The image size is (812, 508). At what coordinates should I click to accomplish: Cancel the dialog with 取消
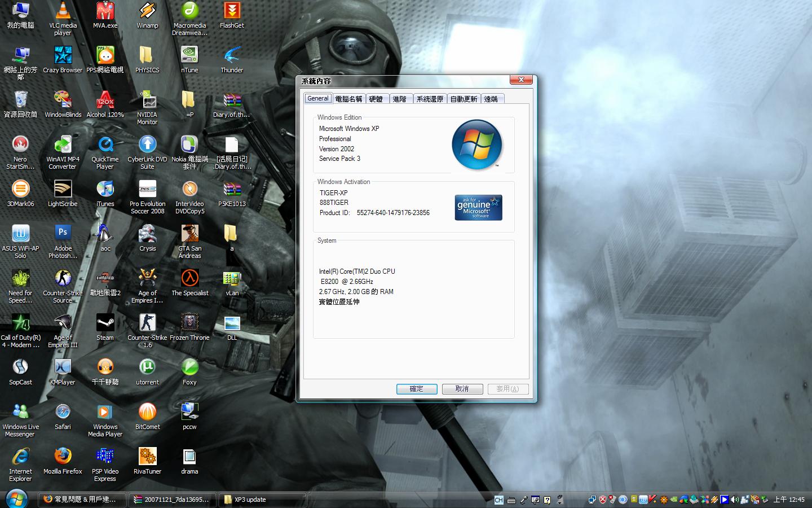[x=462, y=389]
